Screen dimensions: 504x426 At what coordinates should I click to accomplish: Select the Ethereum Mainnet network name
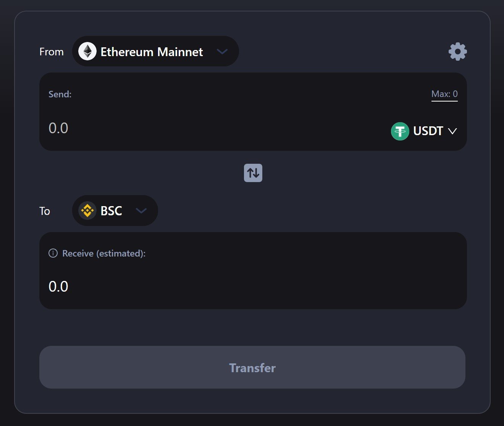click(x=152, y=52)
